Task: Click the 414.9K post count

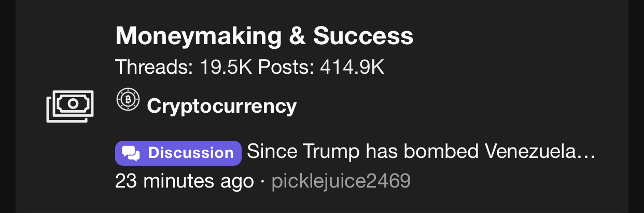Action: pos(352,67)
